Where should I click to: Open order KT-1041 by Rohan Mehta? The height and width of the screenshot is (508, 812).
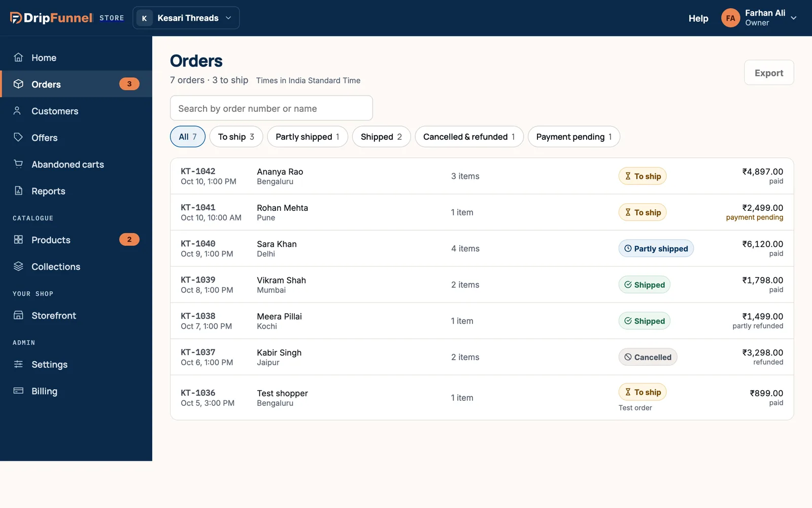[482, 212]
